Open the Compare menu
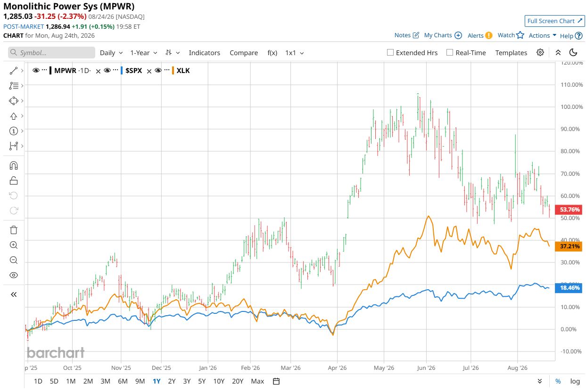This screenshot has height=392, width=586. (244, 53)
